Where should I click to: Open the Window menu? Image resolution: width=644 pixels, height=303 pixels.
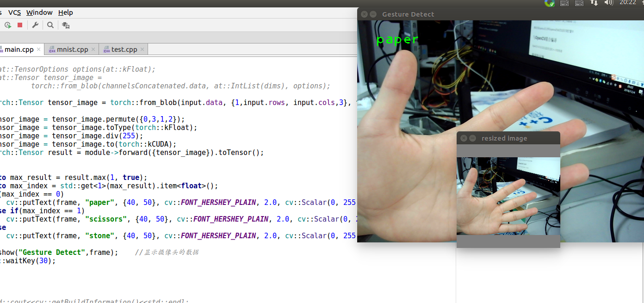pyautogui.click(x=39, y=12)
